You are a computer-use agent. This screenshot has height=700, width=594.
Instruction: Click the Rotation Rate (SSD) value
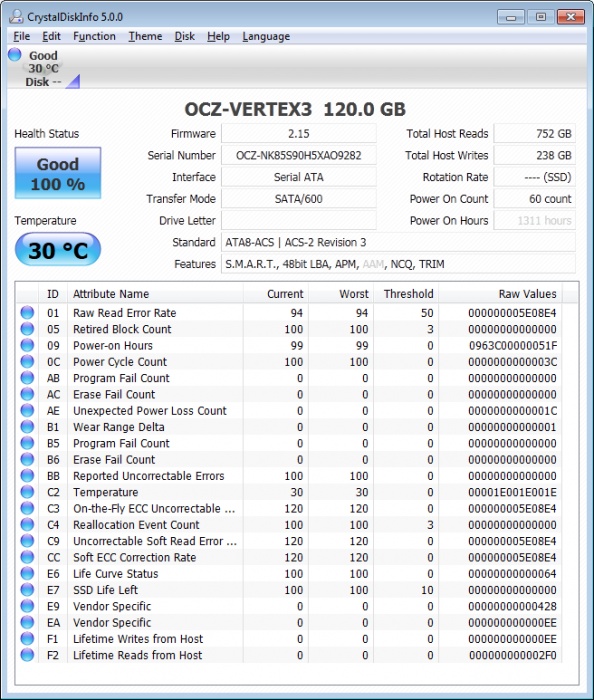(x=534, y=177)
